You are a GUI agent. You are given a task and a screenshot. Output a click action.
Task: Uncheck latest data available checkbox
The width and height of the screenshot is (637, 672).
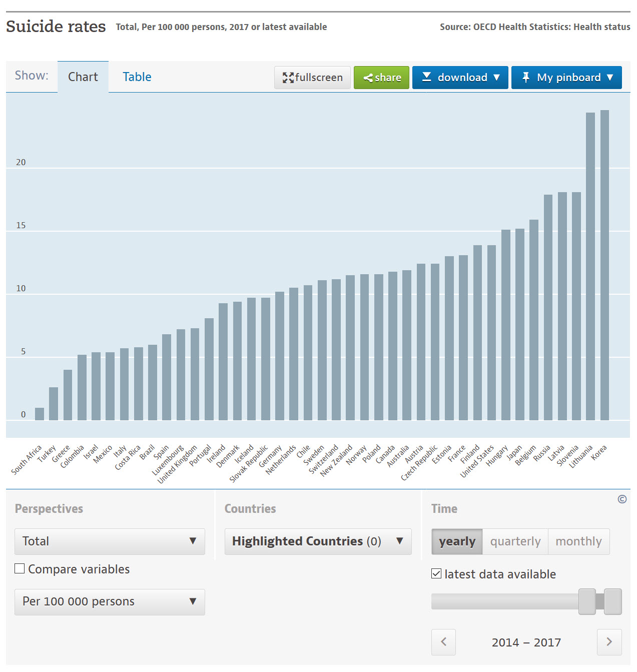pyautogui.click(x=436, y=573)
